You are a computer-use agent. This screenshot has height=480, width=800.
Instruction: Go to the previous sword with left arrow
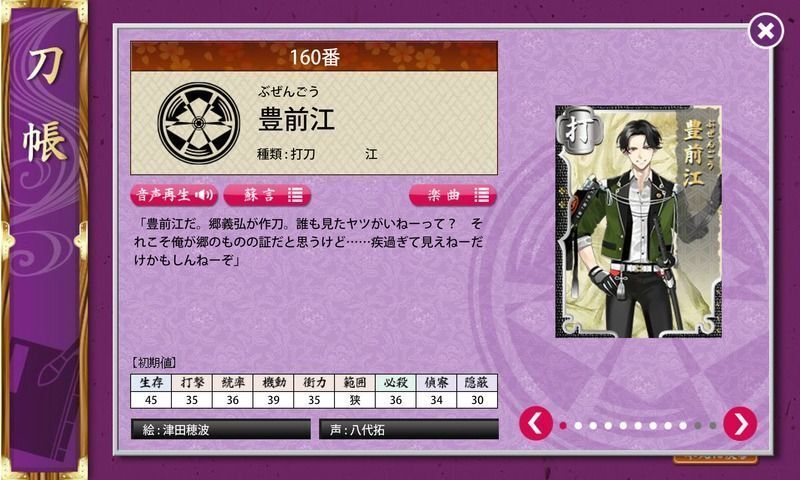[x=536, y=423]
